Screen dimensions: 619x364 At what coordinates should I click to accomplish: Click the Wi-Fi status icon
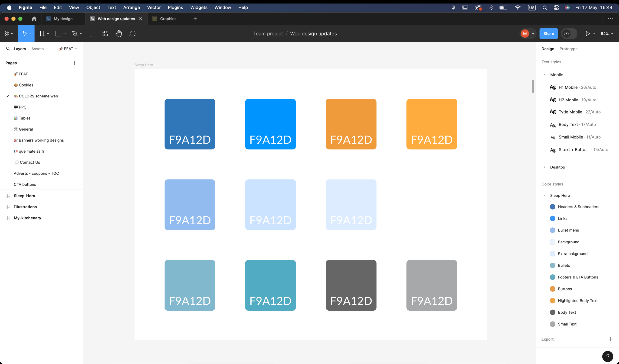[x=518, y=8]
